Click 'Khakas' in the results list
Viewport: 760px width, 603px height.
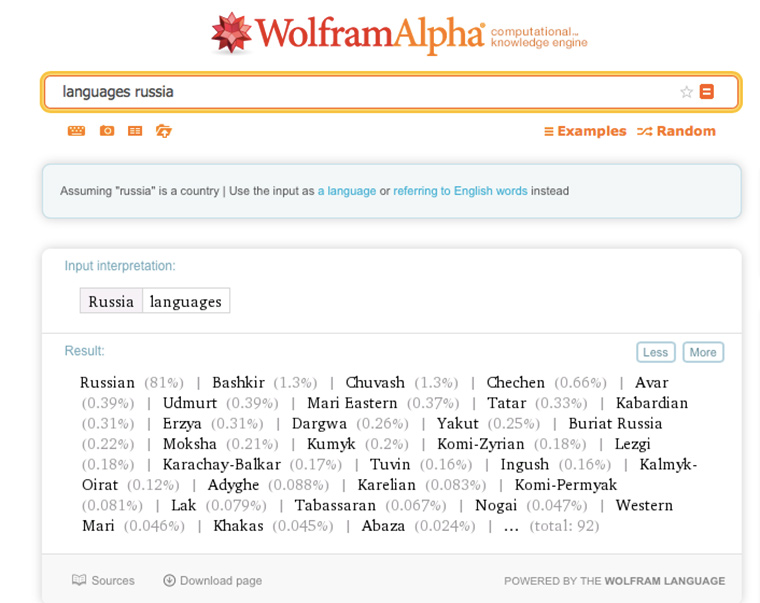tap(238, 525)
